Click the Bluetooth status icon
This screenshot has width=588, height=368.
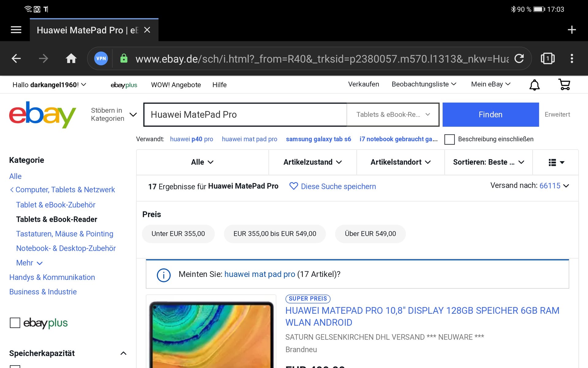[x=513, y=9]
